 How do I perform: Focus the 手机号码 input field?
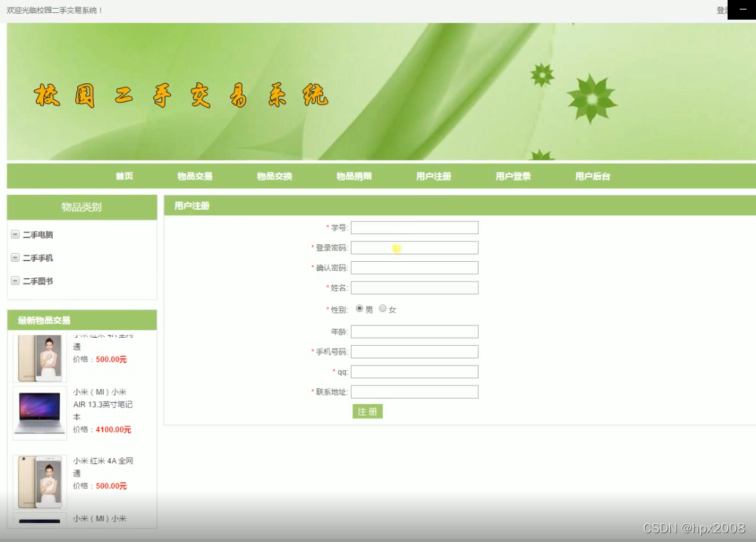click(415, 352)
